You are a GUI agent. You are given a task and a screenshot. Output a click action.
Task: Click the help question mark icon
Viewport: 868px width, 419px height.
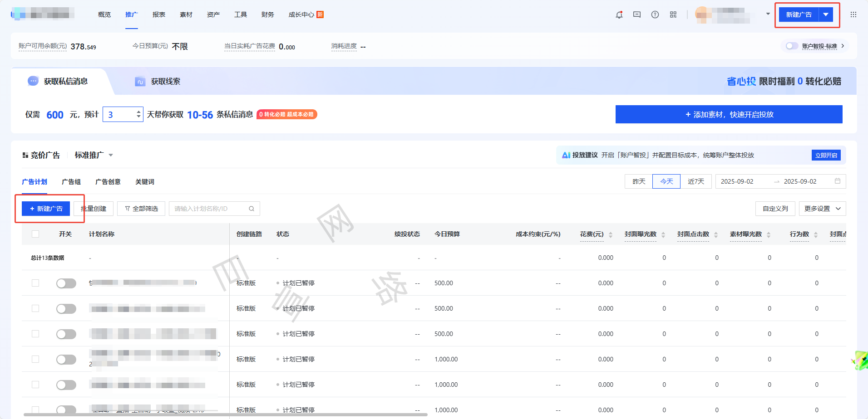point(655,15)
